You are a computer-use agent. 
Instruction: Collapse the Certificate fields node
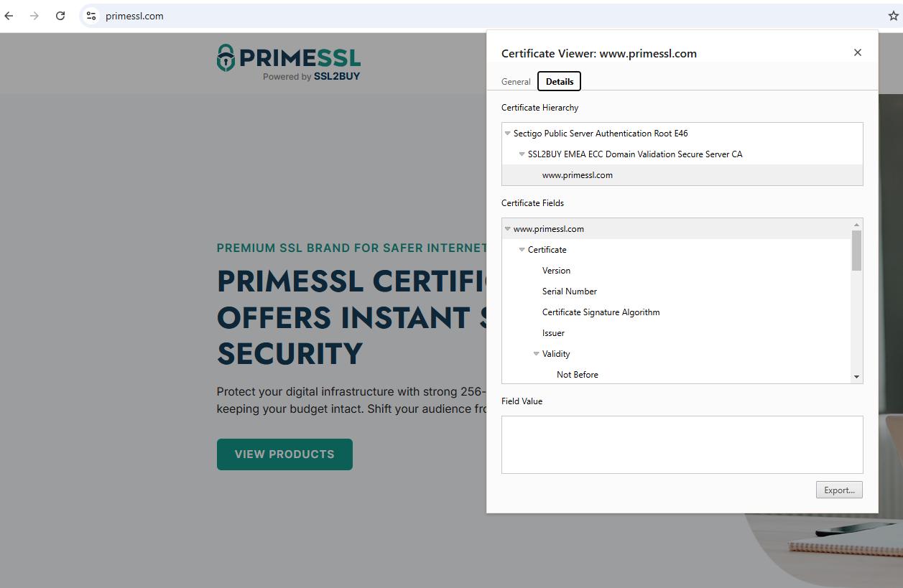click(522, 250)
